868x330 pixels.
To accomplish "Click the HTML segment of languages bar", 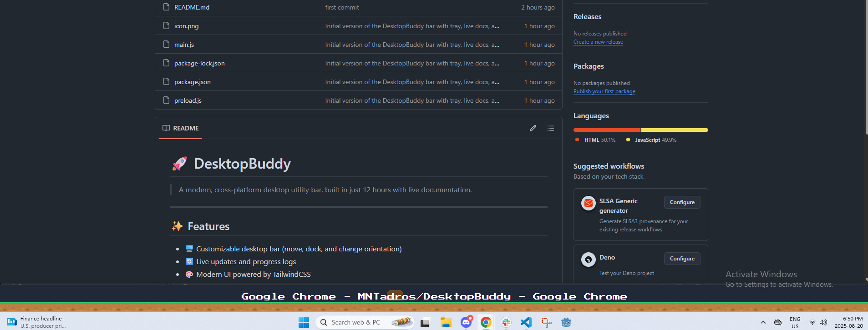I will (x=607, y=130).
